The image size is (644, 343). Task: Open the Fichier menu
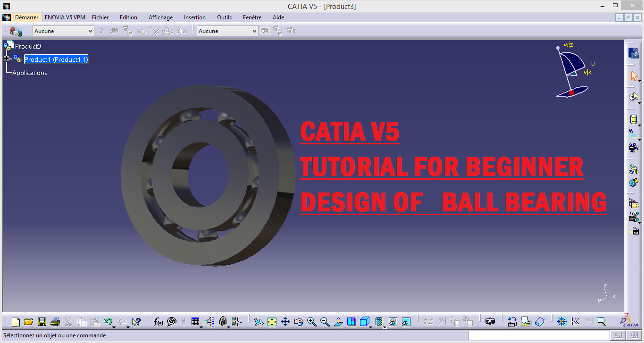click(x=100, y=17)
